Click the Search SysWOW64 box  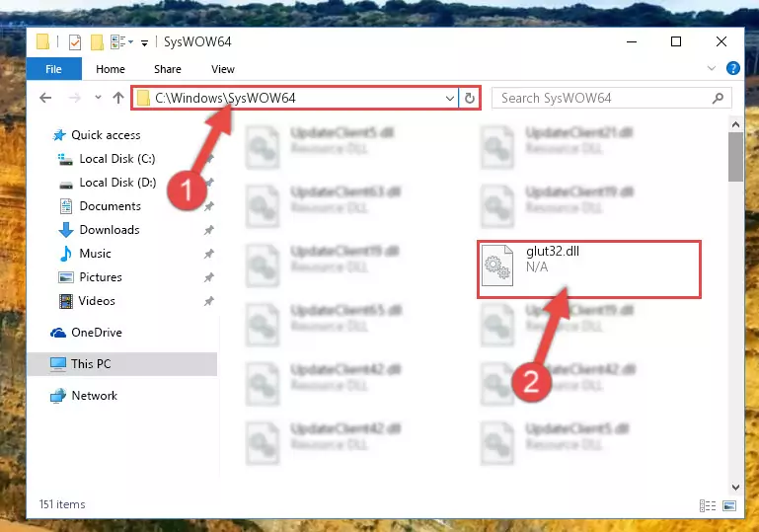[x=611, y=99]
